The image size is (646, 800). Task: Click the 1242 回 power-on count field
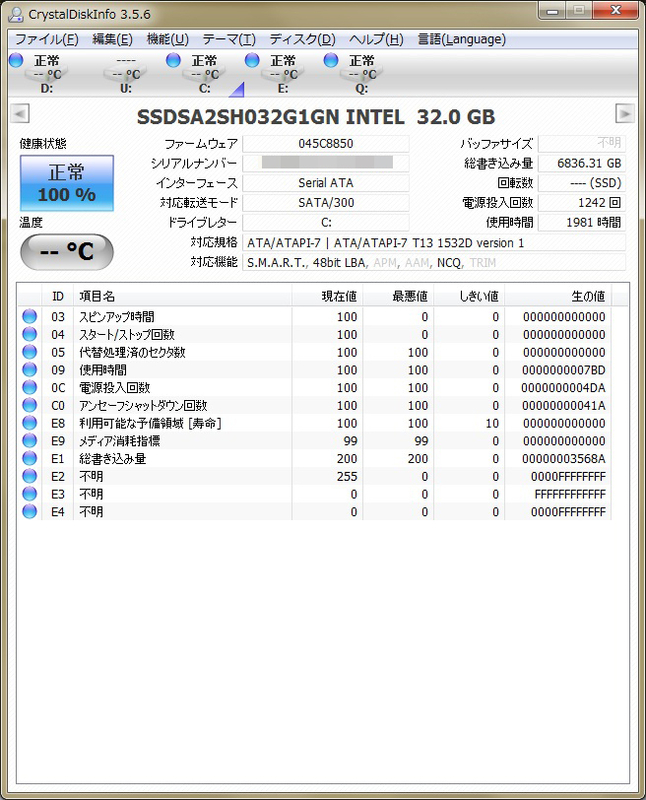click(582, 203)
